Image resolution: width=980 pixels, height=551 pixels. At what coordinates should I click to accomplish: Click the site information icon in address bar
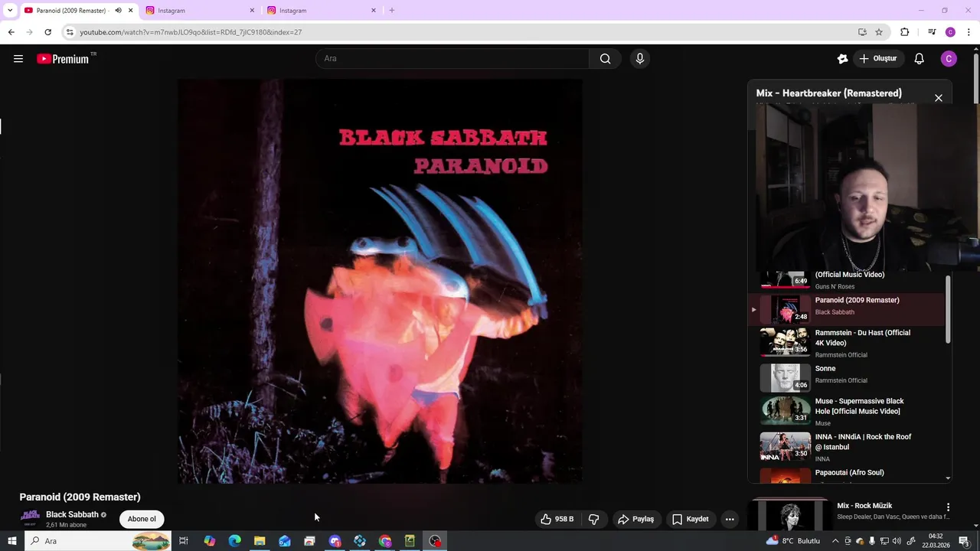coord(70,32)
